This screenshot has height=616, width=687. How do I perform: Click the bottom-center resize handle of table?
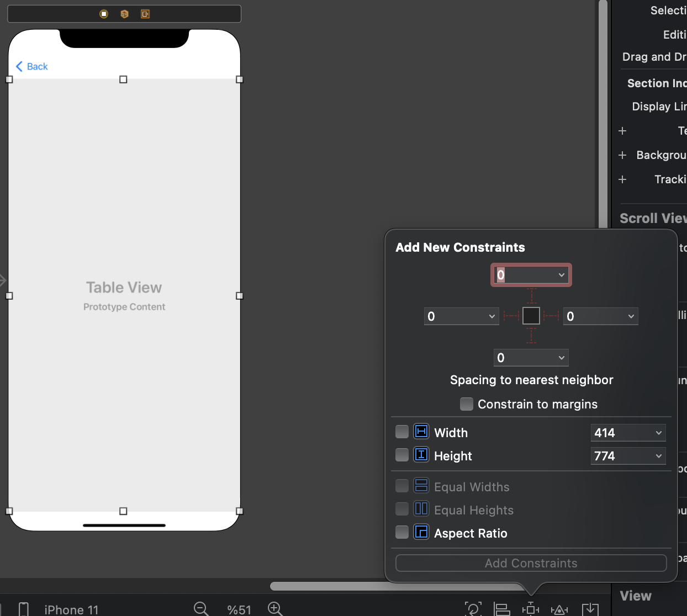click(123, 511)
